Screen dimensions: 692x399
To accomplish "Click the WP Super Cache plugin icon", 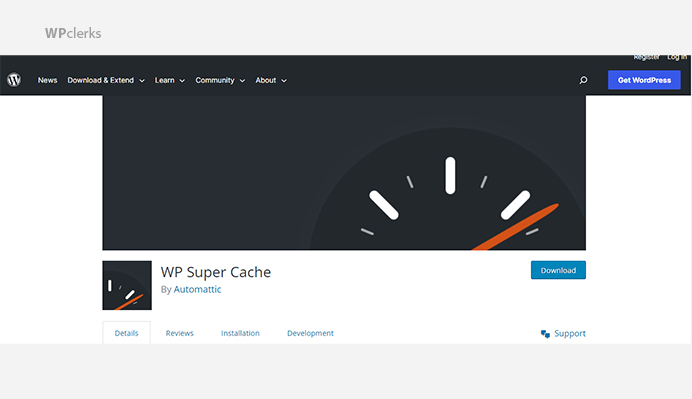I will point(127,285).
